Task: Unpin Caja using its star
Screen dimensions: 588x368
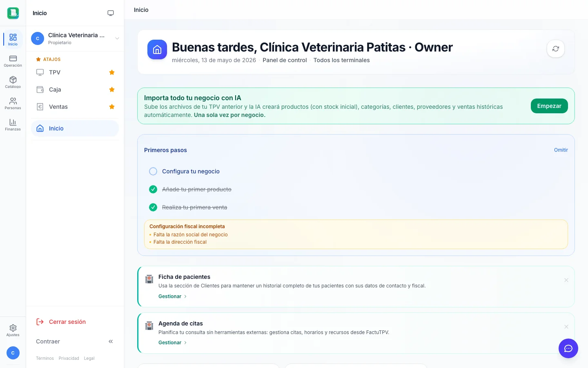Action: 112,90
